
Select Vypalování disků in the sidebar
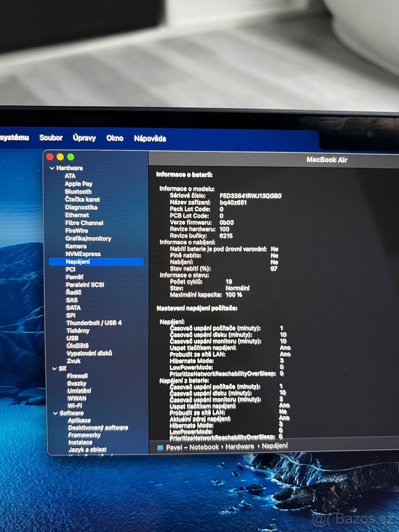coord(89,353)
